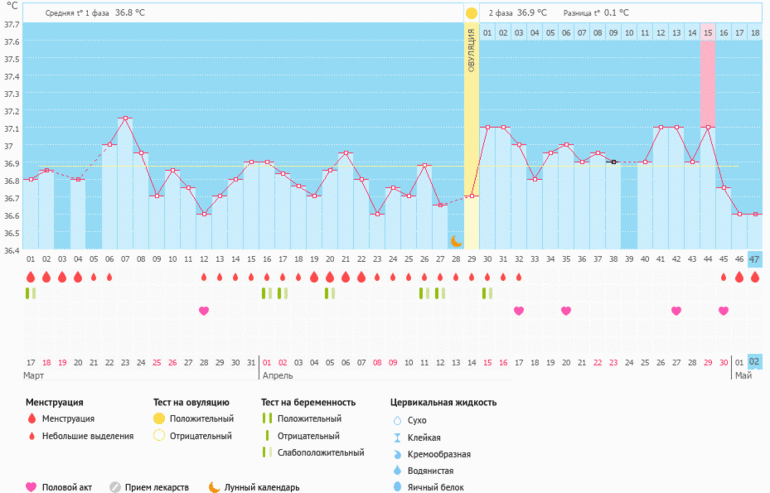The height and width of the screenshot is (493, 770).
Task: Select the Яичный белок droplet icon in legend
Action: 398,486
